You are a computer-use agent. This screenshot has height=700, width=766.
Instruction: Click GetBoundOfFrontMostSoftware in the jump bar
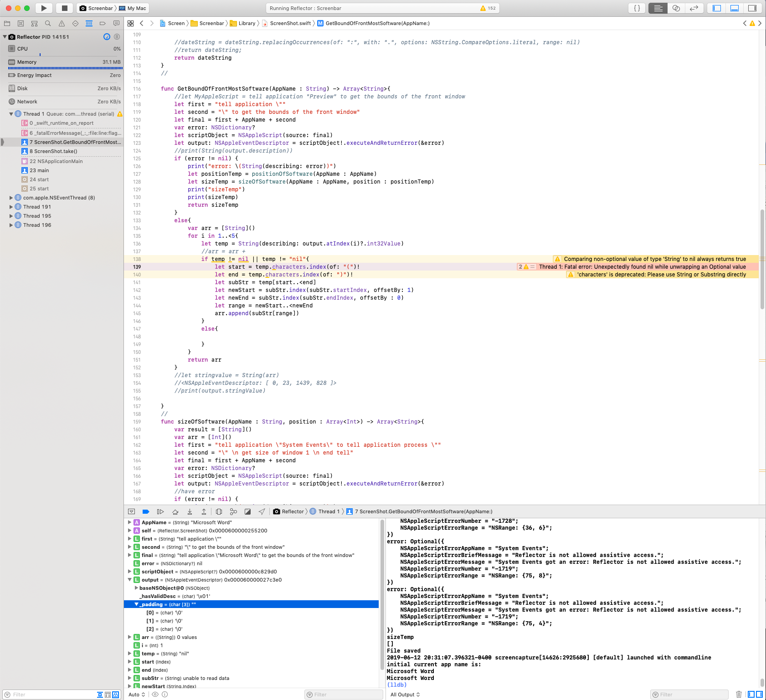pyautogui.click(x=374, y=23)
